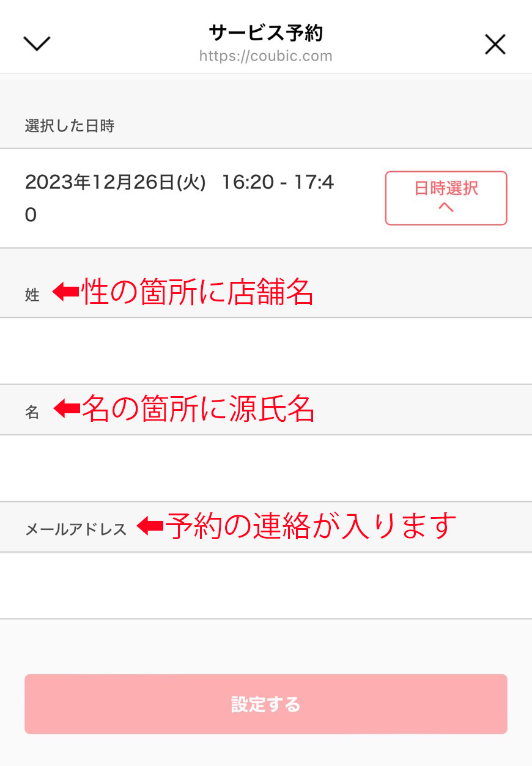The height and width of the screenshot is (766, 532).
Task: Click the red note 性の箇所に店舗名
Action: [198, 292]
